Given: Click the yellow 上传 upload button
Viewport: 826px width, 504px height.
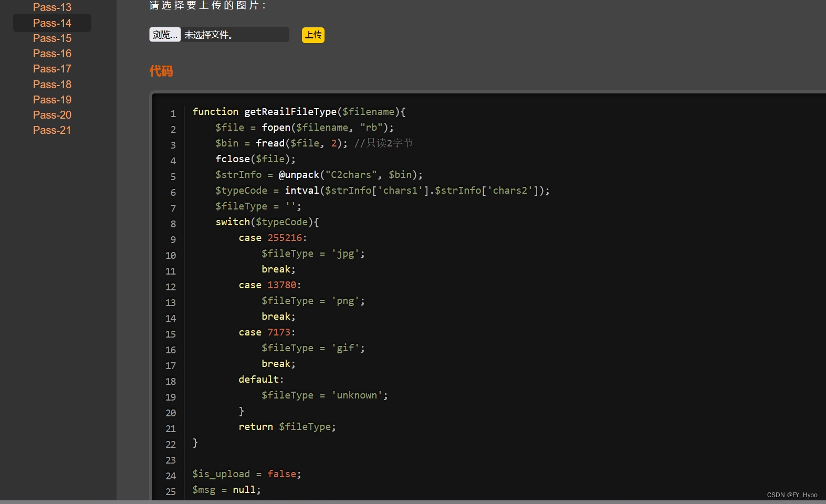Looking at the screenshot, I should click(x=313, y=35).
